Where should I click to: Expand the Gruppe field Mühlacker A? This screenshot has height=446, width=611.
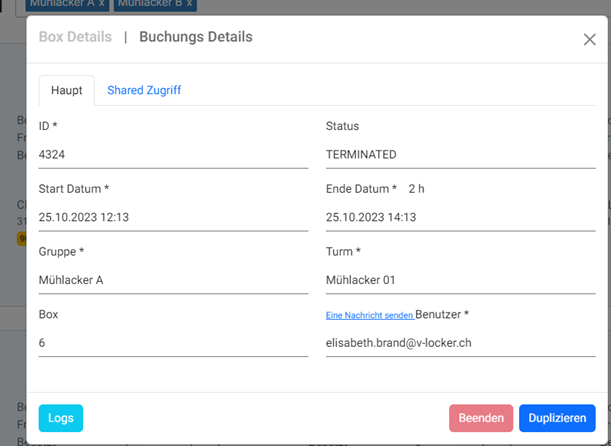173,280
